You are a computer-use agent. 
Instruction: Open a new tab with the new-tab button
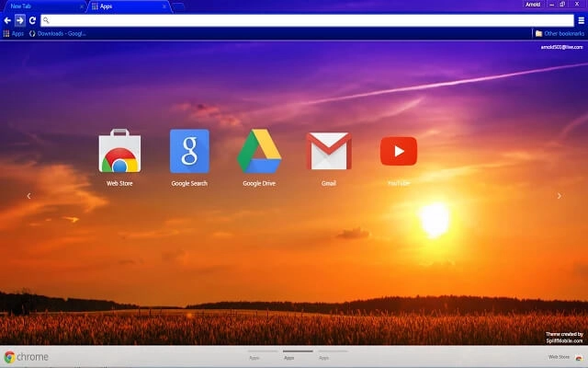178,6
